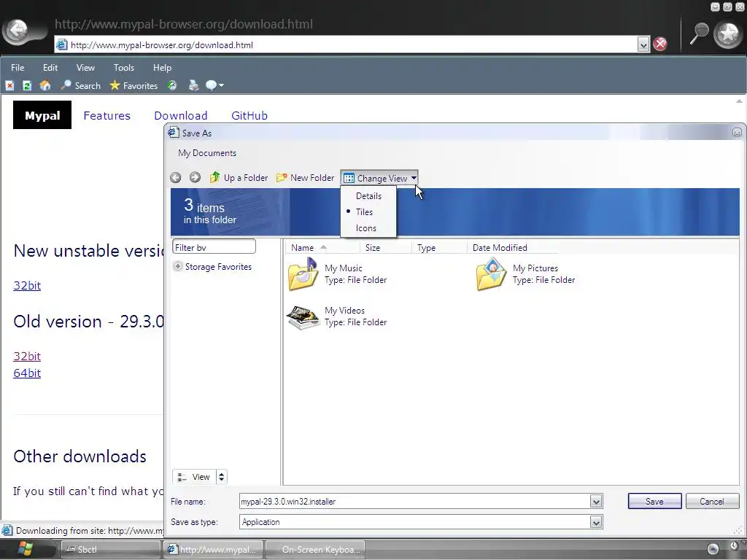Open the Help menu
The height and width of the screenshot is (560, 747).
click(x=162, y=68)
